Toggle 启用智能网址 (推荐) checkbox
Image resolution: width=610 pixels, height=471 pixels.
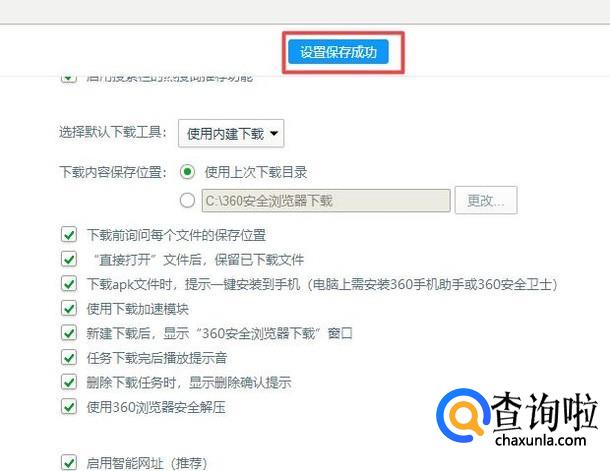coord(69,462)
